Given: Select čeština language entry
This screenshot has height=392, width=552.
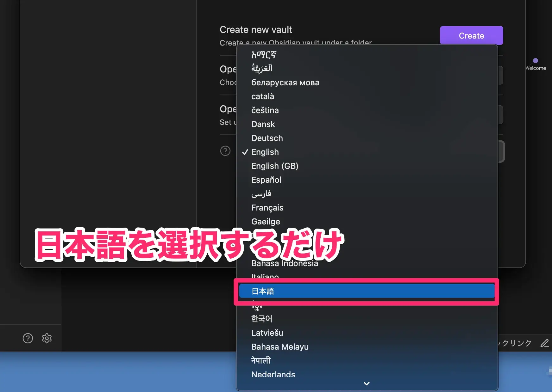Looking at the screenshot, I should point(367,110).
